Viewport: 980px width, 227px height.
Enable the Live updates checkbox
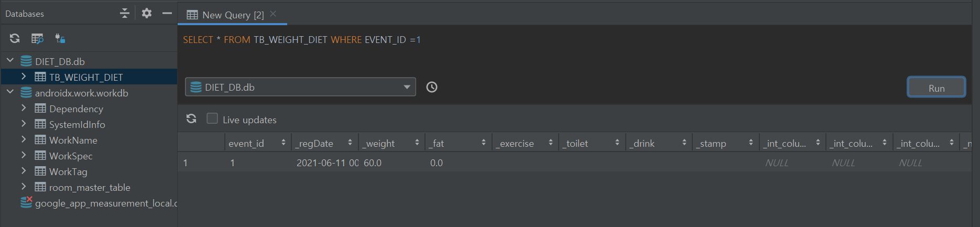pos(212,118)
